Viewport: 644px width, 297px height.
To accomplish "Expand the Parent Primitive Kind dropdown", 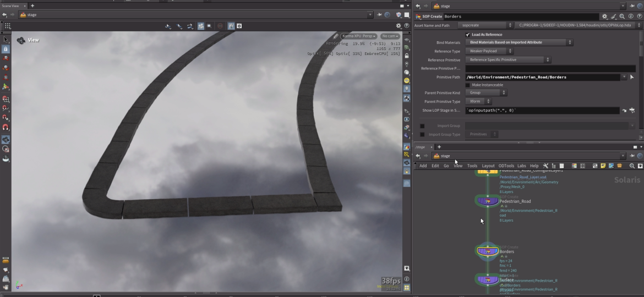I will click(x=487, y=93).
